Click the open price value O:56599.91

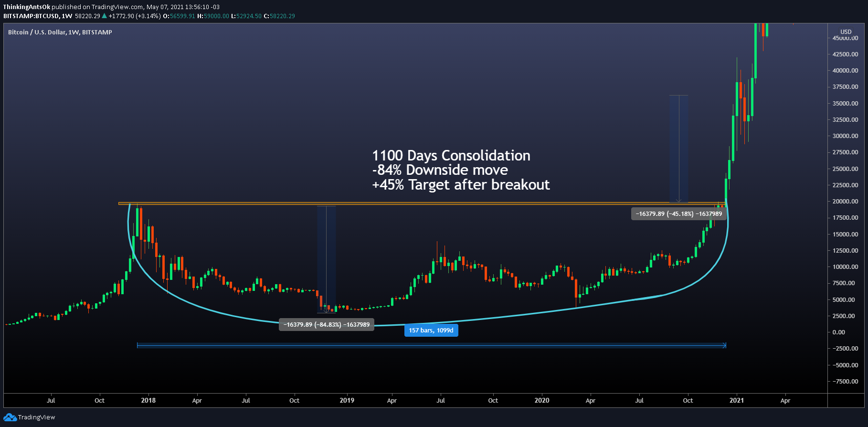(x=179, y=16)
